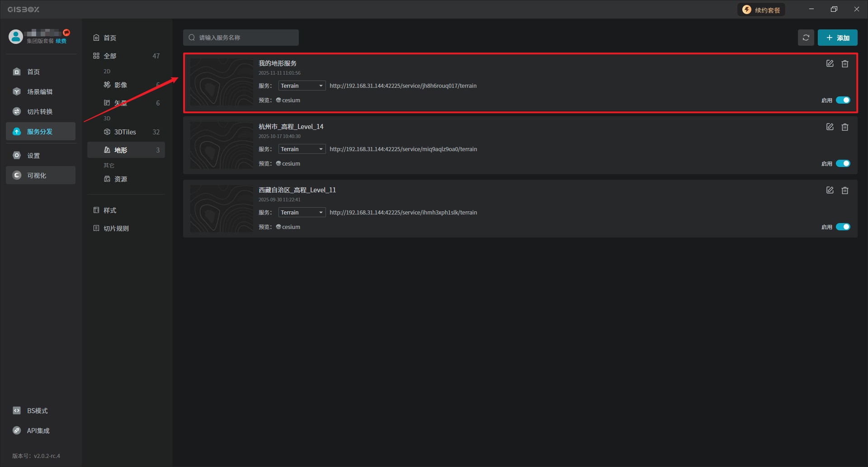Screen dimensions: 868x467
Task: Focus the service name search field
Action: point(244,38)
